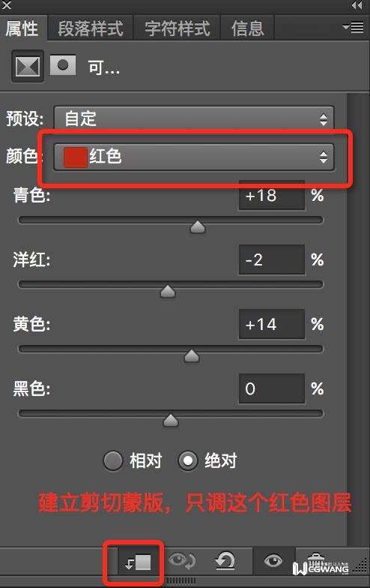Open the panel flyout menu icon

click(354, 27)
